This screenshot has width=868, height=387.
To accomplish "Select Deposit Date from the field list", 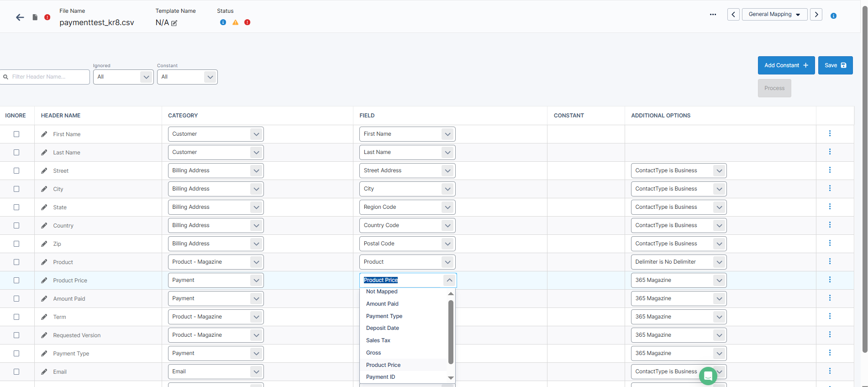I will click(383, 328).
